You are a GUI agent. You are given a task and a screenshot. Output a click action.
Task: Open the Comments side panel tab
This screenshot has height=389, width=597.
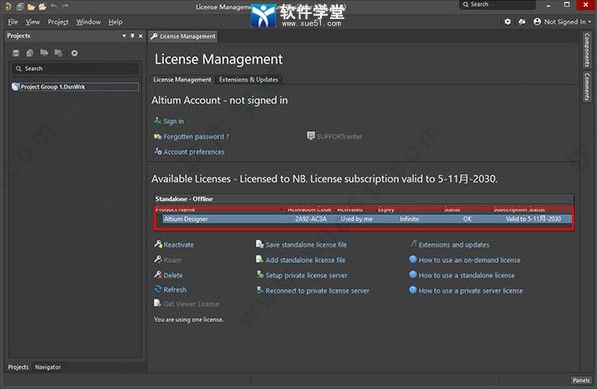[x=587, y=87]
